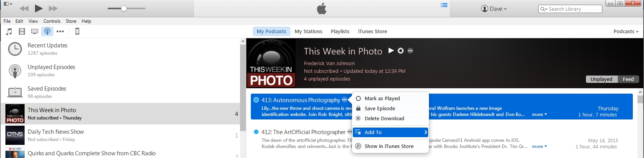Click the Saved Episodes download icon
The image size is (644, 158).
(x=15, y=92)
